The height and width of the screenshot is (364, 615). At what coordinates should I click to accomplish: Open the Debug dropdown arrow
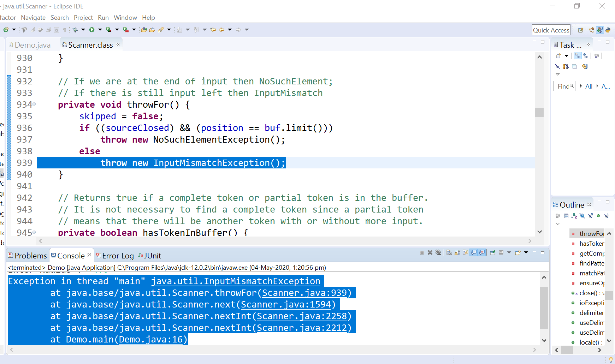[83, 29]
